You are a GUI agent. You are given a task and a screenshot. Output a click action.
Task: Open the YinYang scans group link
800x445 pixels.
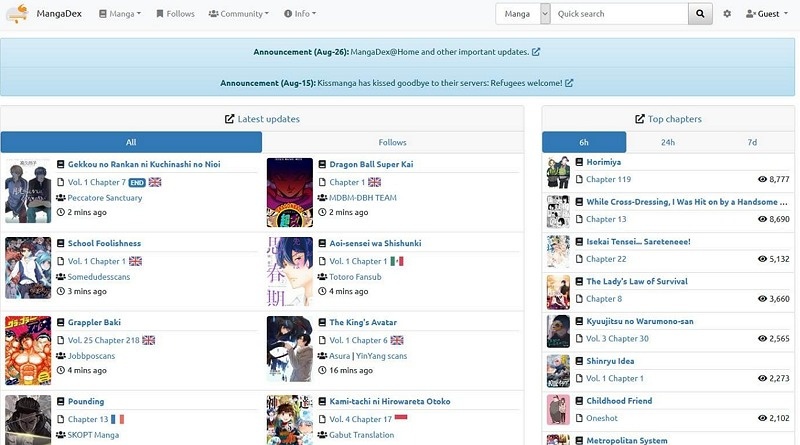(x=382, y=356)
